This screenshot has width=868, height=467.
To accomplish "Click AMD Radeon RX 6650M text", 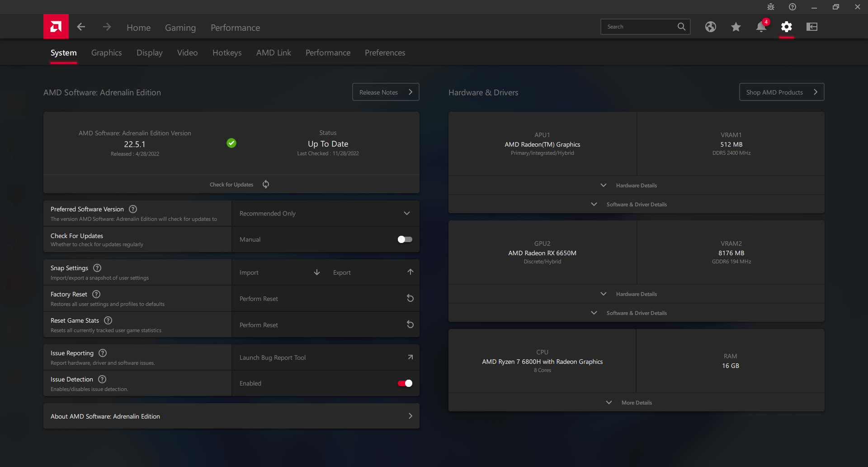I will coord(542,253).
